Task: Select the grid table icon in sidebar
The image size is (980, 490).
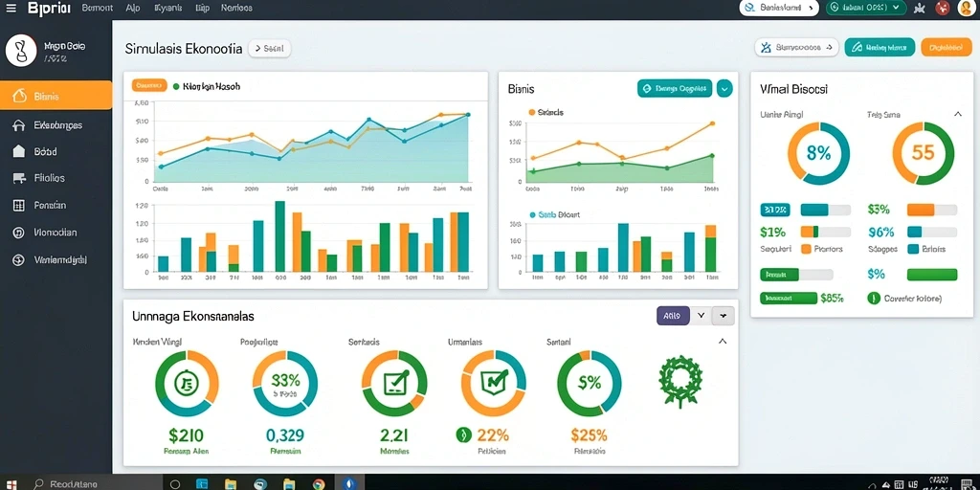Action: tap(19, 205)
